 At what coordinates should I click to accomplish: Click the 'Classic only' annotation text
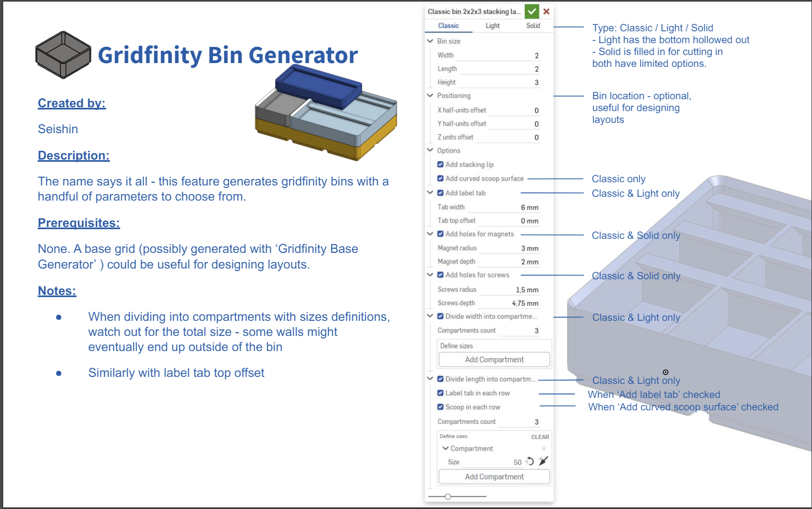point(619,179)
